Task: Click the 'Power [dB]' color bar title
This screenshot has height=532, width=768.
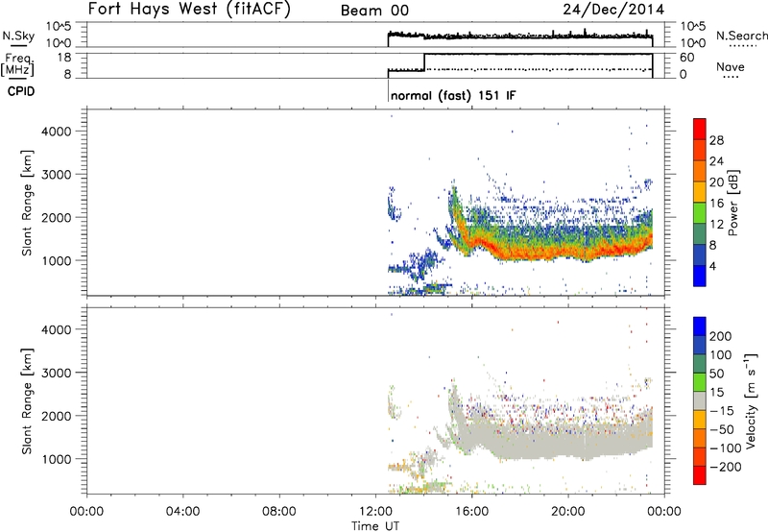Action: (x=732, y=203)
